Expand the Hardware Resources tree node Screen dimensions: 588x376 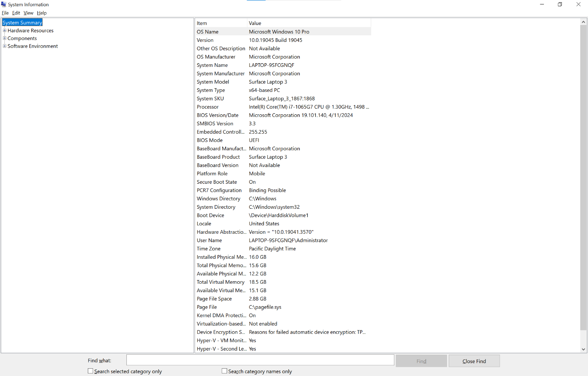[4, 31]
